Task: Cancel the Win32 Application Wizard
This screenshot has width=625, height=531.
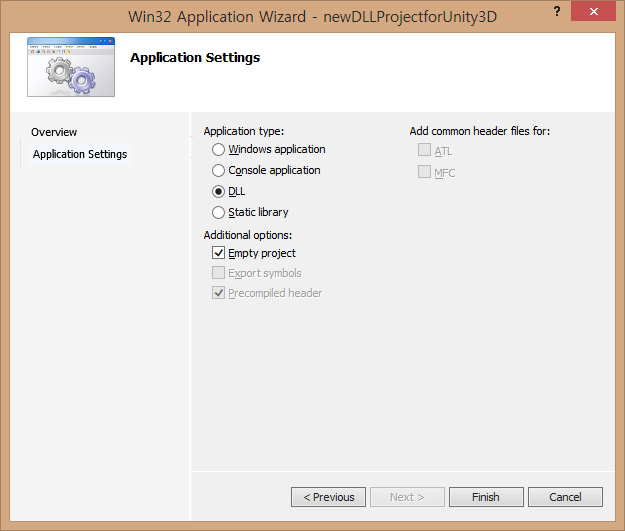Action: pyautogui.click(x=565, y=497)
